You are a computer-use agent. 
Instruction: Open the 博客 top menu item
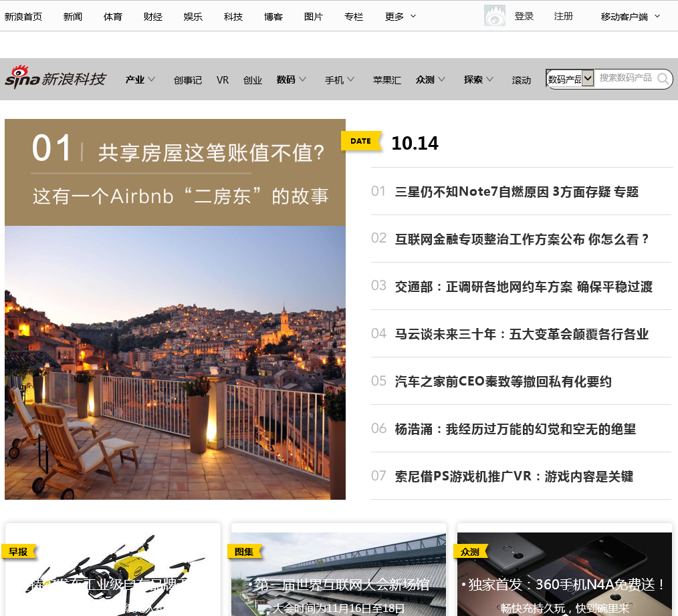pyautogui.click(x=273, y=17)
